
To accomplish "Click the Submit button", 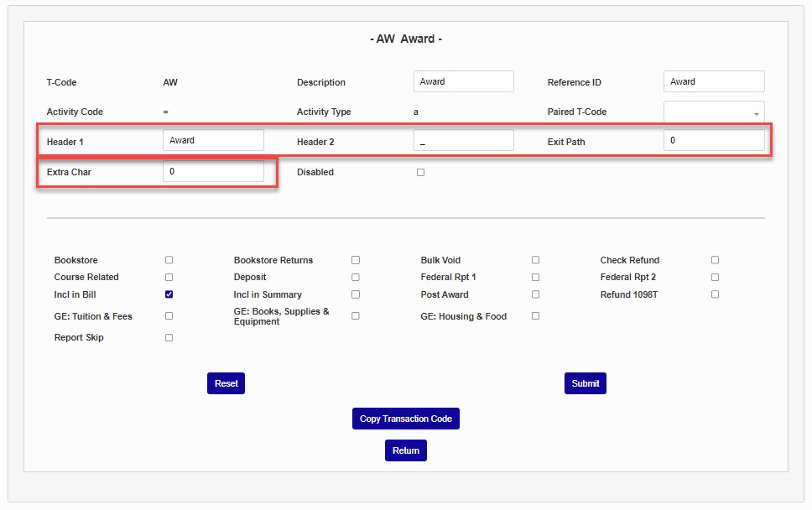I will click(586, 383).
